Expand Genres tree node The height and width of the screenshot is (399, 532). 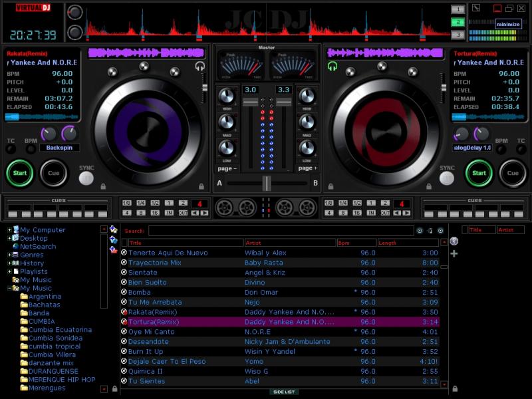tap(9, 255)
